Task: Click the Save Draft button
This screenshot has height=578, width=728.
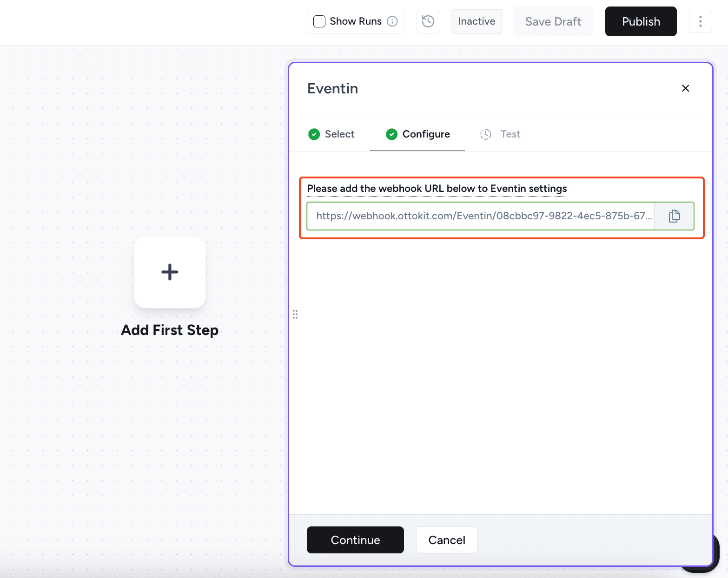Action: pos(553,21)
